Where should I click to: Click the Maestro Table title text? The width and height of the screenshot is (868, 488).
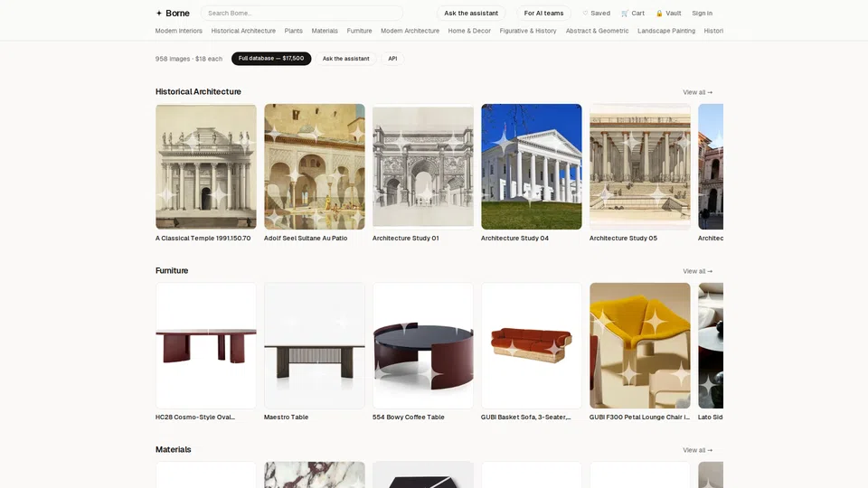coord(287,418)
